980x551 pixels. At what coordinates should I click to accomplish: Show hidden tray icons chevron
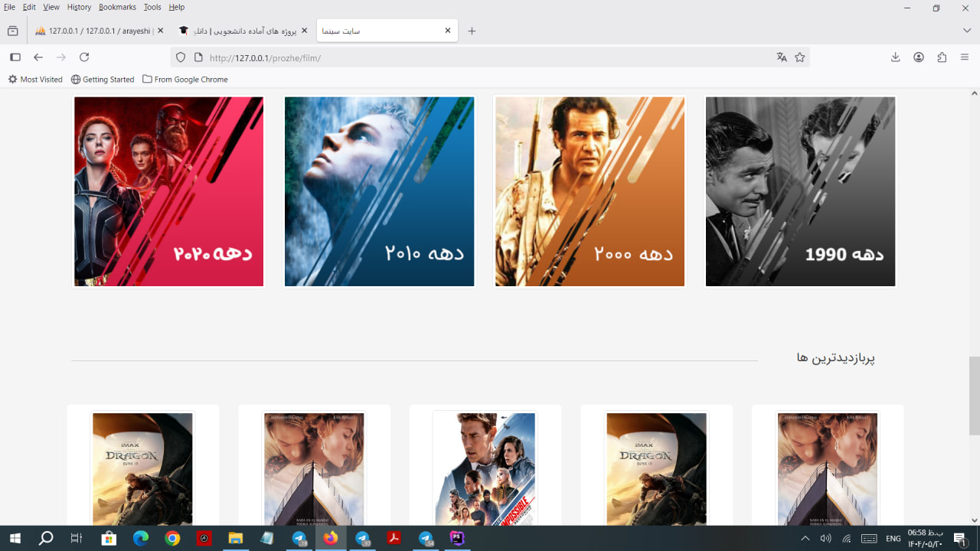pos(805,539)
